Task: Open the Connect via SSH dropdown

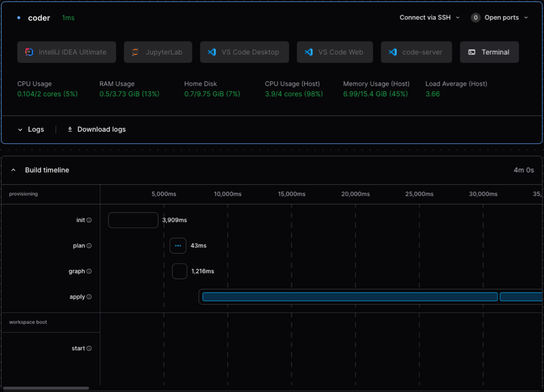Action: (429, 17)
